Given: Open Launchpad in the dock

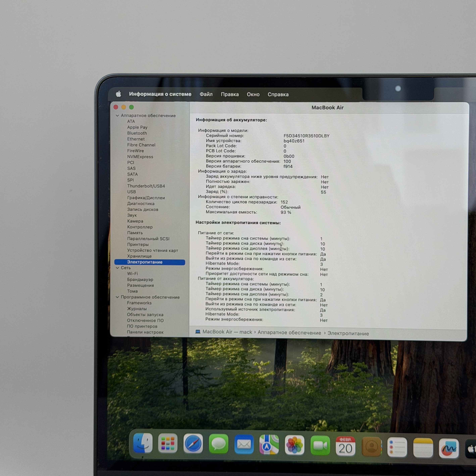Looking at the screenshot, I should 168,443.
